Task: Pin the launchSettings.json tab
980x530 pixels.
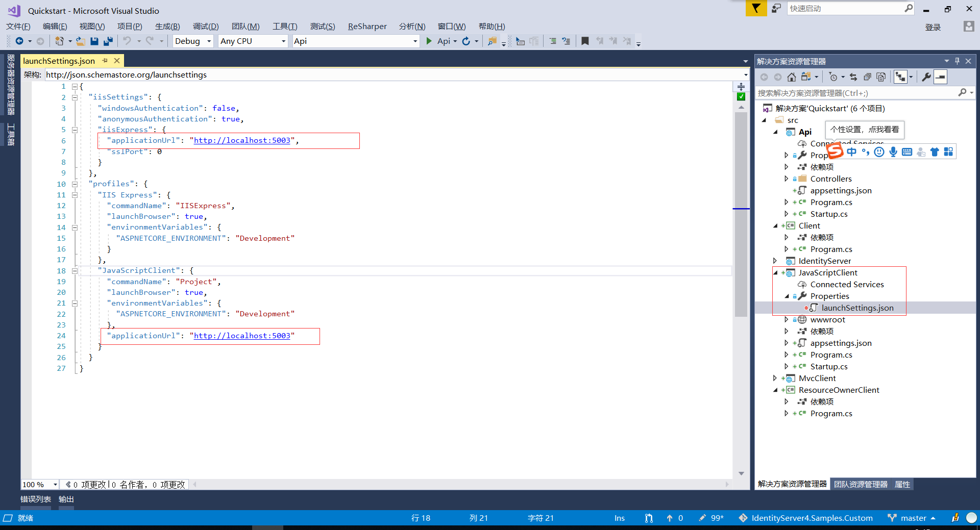Action: [x=105, y=61]
